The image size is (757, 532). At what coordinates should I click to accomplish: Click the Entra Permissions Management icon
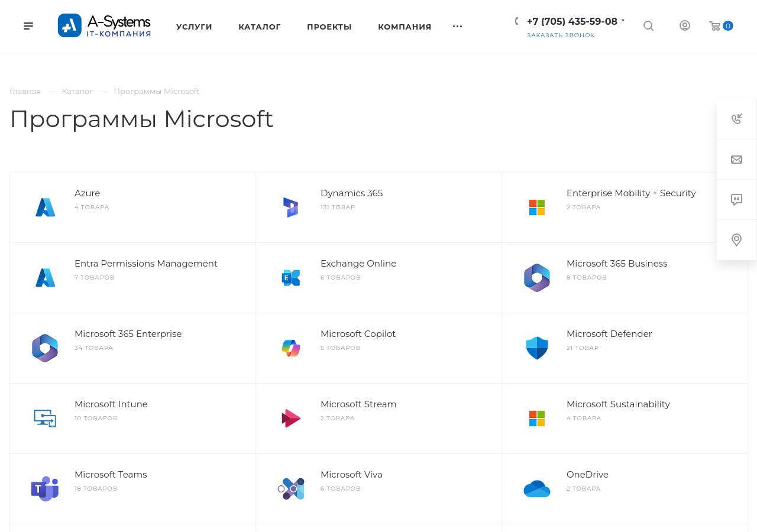45,278
